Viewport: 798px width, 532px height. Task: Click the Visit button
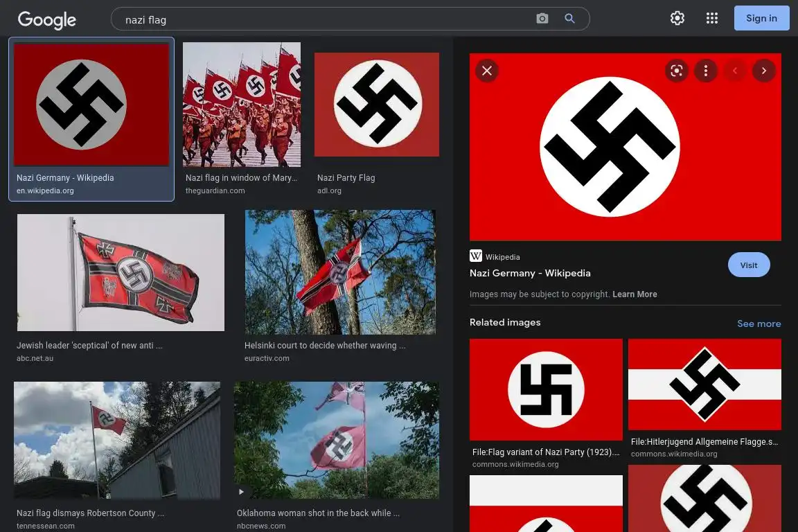749,265
